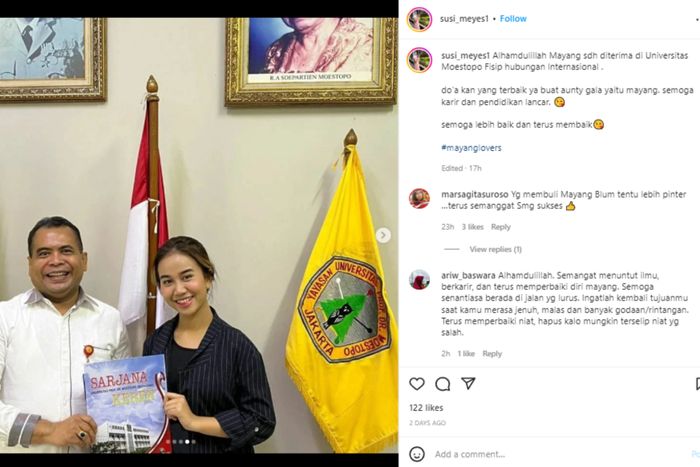
Task: Show the 122 likes list
Action: (426, 408)
